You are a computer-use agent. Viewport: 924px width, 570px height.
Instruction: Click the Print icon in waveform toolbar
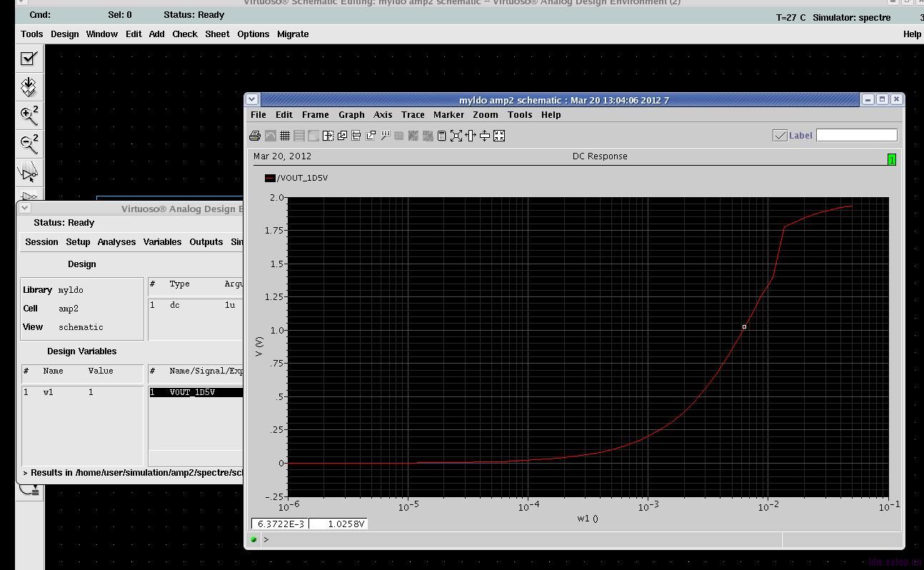pos(255,136)
